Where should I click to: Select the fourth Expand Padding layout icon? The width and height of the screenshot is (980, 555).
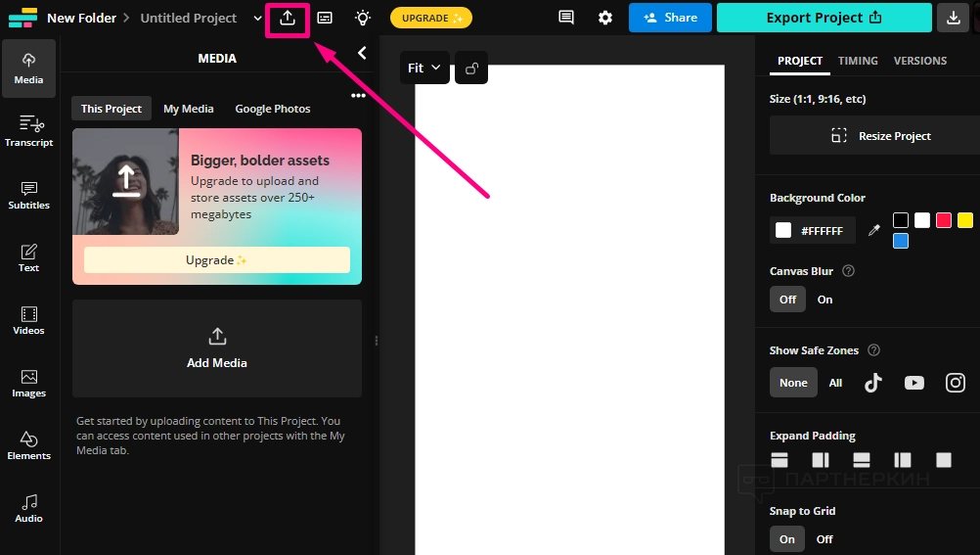click(x=903, y=460)
